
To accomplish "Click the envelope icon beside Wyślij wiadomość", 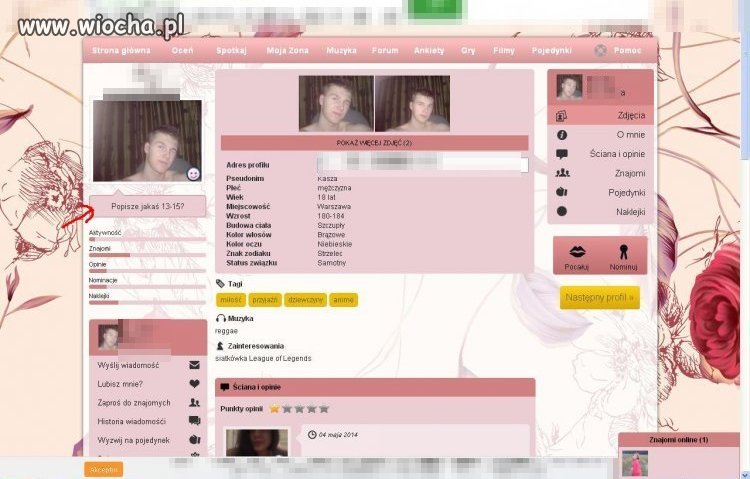I will [x=194, y=365].
